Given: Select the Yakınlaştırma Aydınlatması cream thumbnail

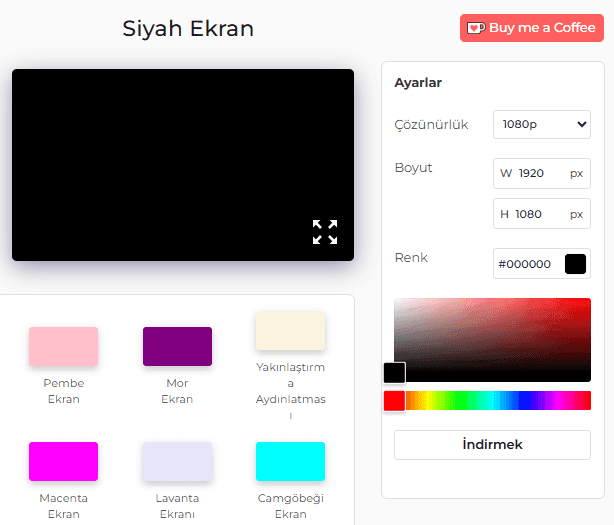Looking at the screenshot, I should coord(291,331).
